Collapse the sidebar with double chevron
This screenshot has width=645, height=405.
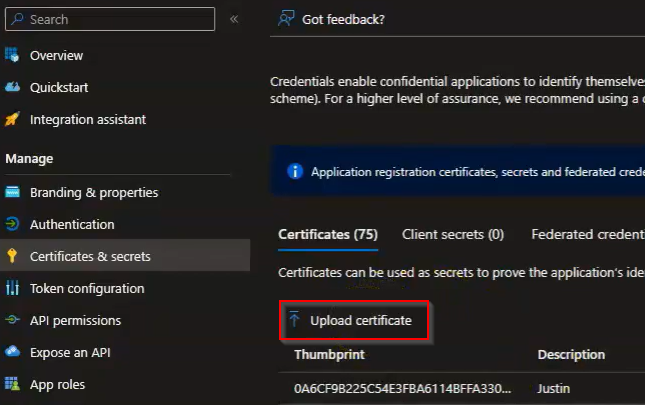pos(234,19)
